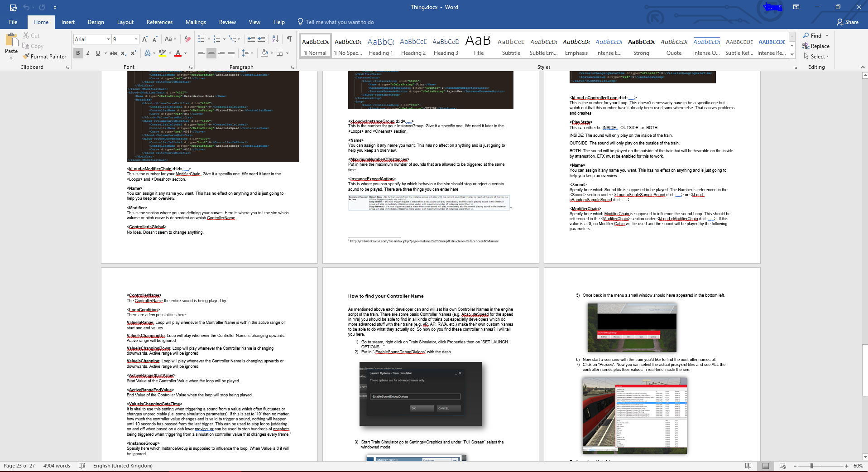
Task: Toggle Italic formatting
Action: tap(88, 53)
